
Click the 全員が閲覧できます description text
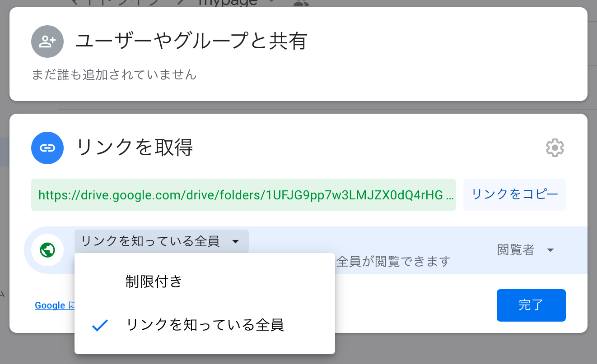click(393, 261)
